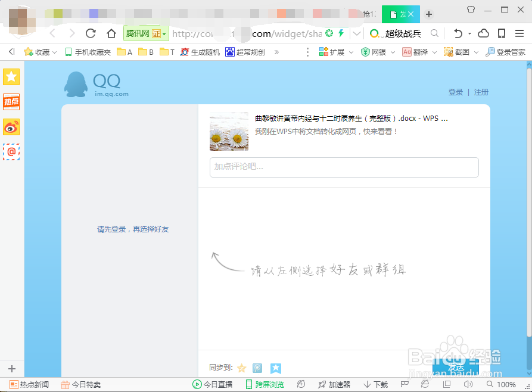Viewport: 532px width, 392px height.
Task: Click the 注册 register link
Action: pos(481,92)
